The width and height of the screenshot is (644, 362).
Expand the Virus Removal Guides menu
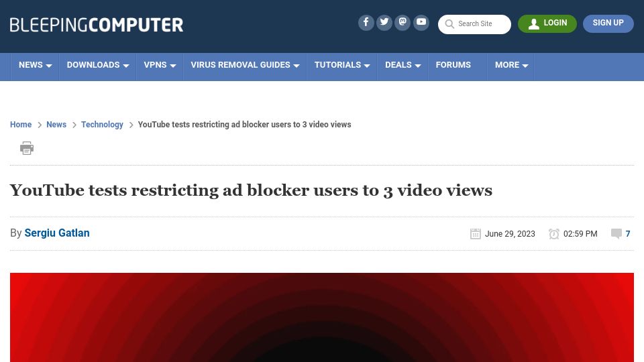click(x=246, y=65)
